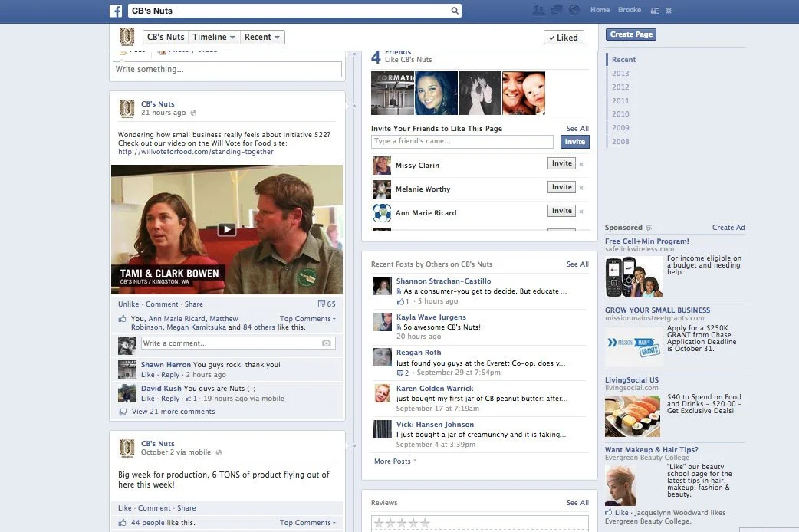Click the camera icon in comment box

326,343
